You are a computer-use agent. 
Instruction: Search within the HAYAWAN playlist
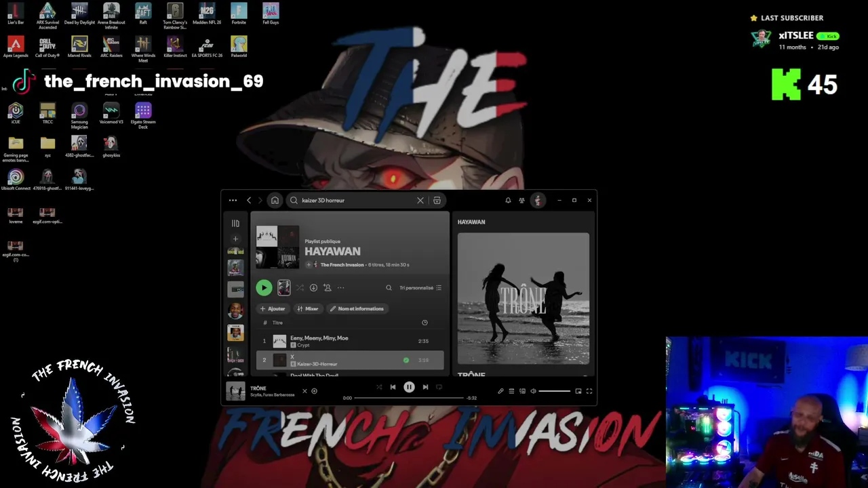click(389, 288)
